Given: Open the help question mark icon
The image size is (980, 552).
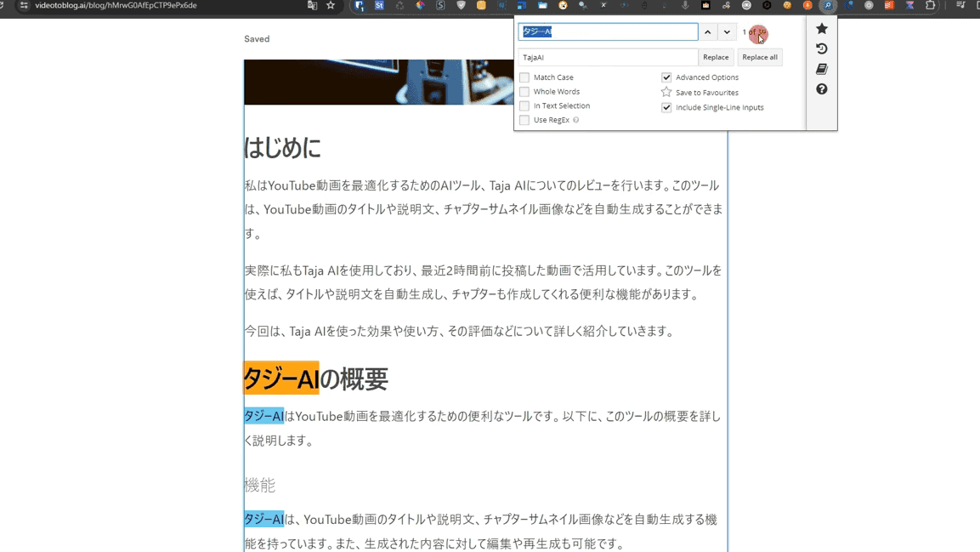Looking at the screenshot, I should tap(821, 89).
